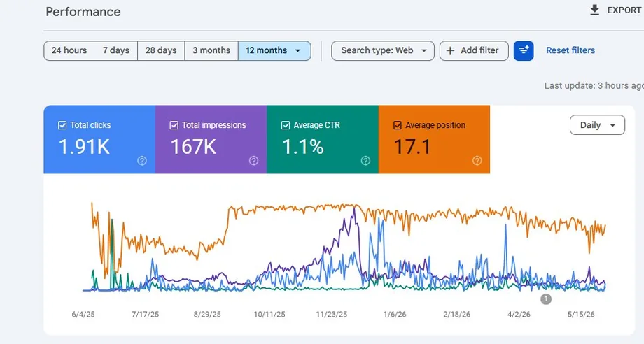Click the Export download icon
This screenshot has width=644, height=344.
click(594, 10)
